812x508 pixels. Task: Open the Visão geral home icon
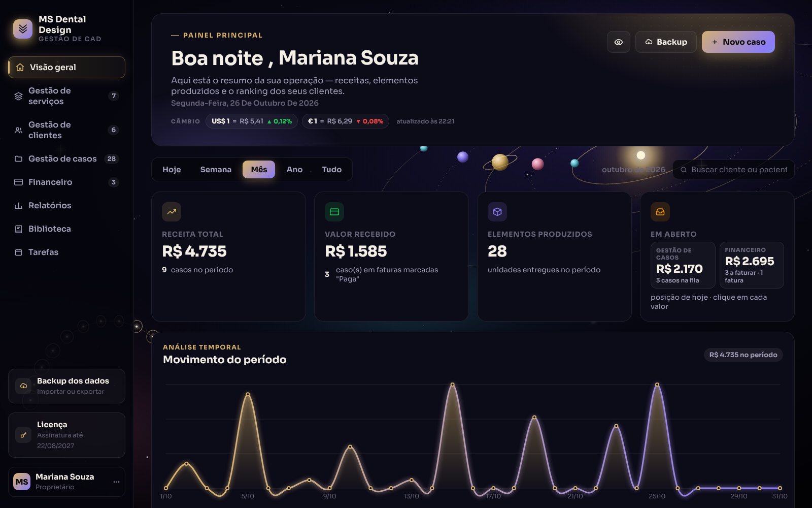pos(20,67)
